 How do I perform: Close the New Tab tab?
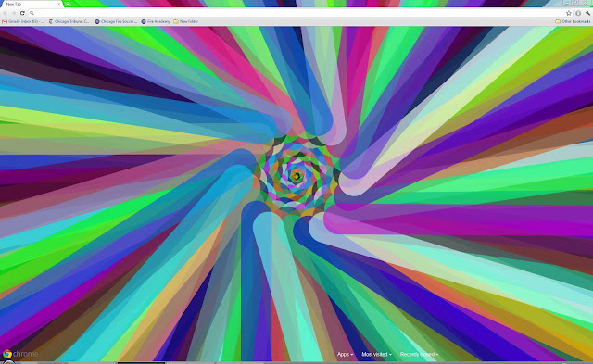point(59,4)
